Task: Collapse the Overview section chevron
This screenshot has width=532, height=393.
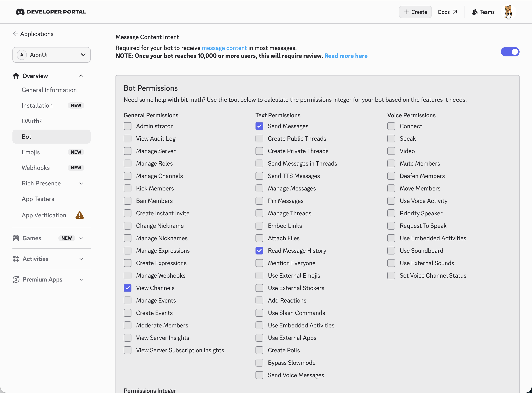Action: pos(81,76)
